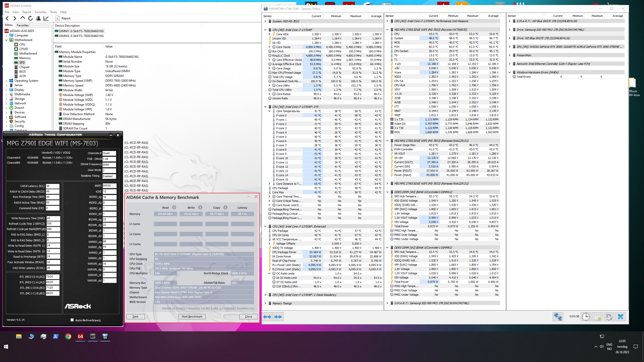Collapse Windows Hardware Errors (WHEA) section

510,72
